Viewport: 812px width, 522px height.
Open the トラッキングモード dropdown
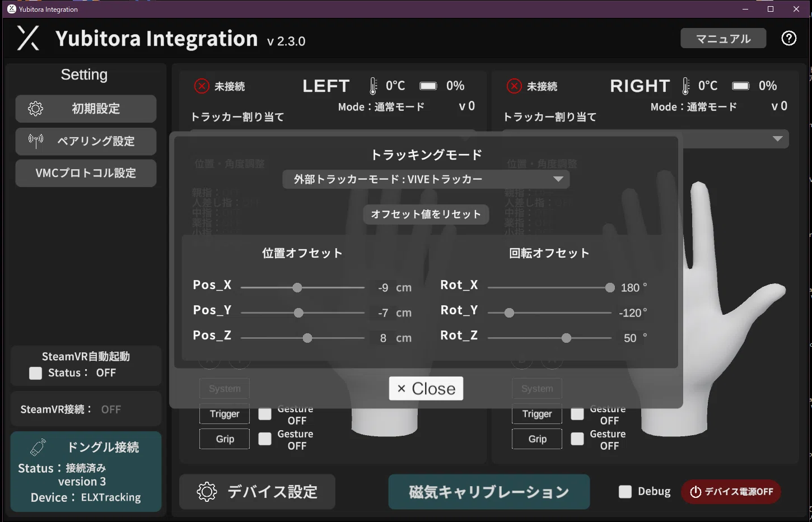[426, 179]
